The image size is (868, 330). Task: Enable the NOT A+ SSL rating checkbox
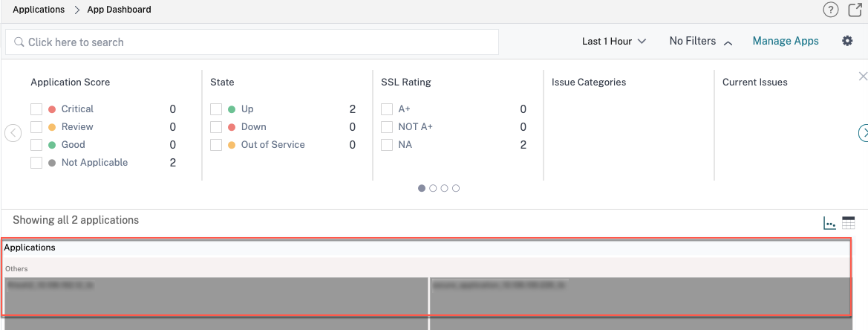[x=387, y=127]
